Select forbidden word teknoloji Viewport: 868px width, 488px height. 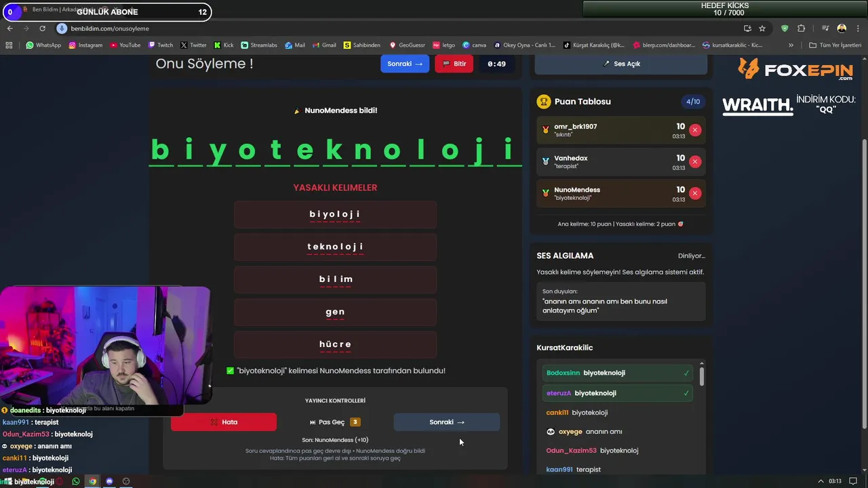pos(335,247)
